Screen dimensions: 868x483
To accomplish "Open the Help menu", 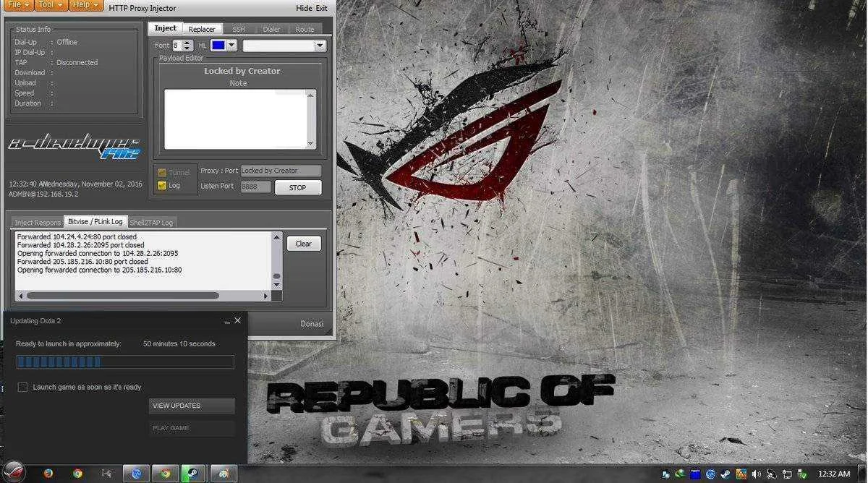I will [87, 4].
